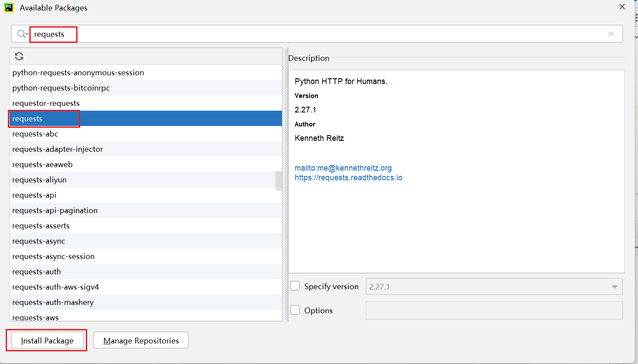638x364 pixels.
Task: Select python-requests-anonymous-session package
Action: pos(146,73)
